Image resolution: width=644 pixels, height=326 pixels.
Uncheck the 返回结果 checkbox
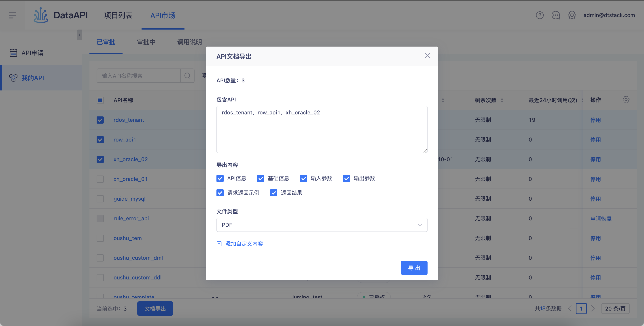click(x=273, y=193)
